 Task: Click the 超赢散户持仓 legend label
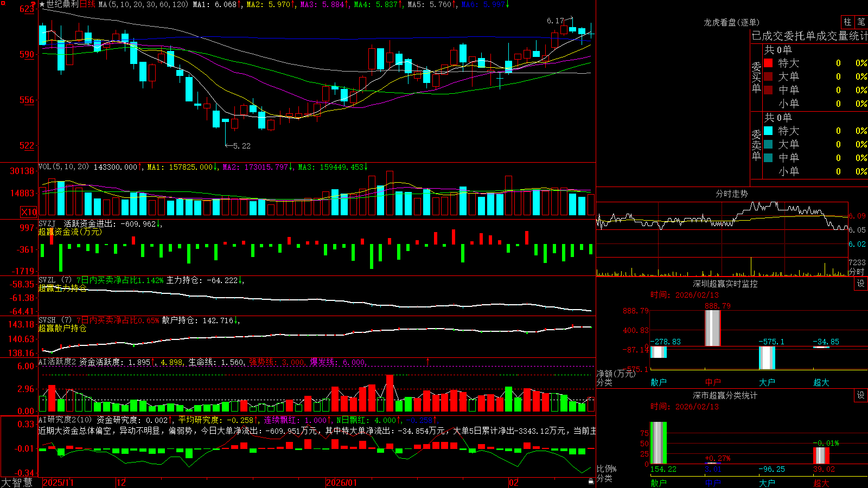point(62,328)
